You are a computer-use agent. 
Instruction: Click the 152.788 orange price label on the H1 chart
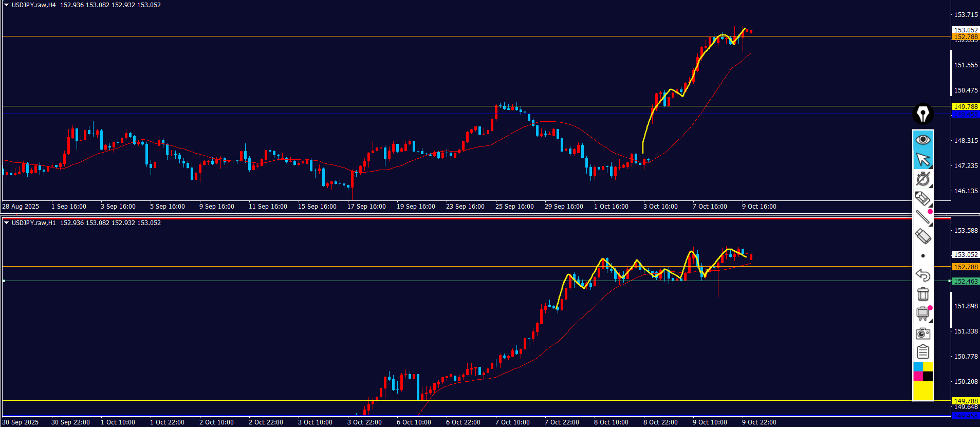(x=966, y=267)
